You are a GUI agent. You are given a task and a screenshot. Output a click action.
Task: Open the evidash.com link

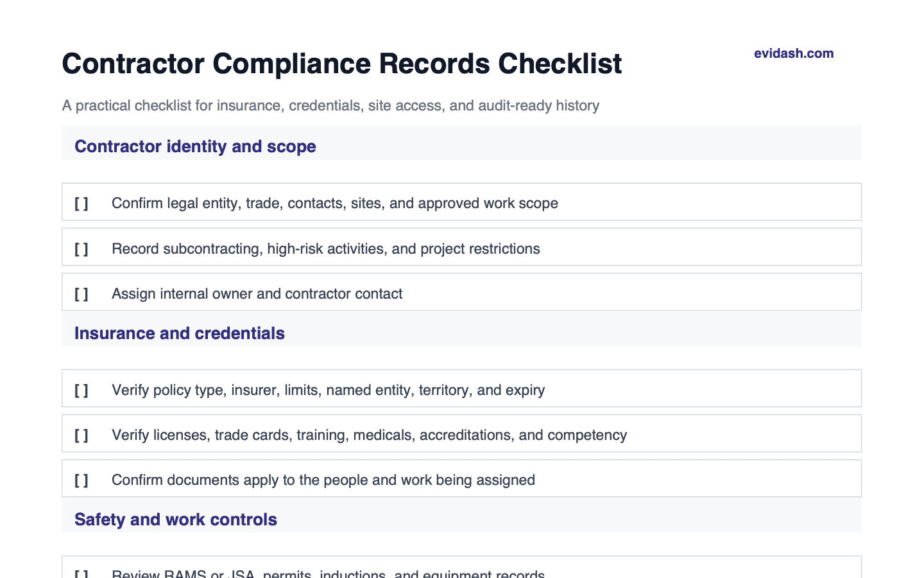tap(794, 53)
